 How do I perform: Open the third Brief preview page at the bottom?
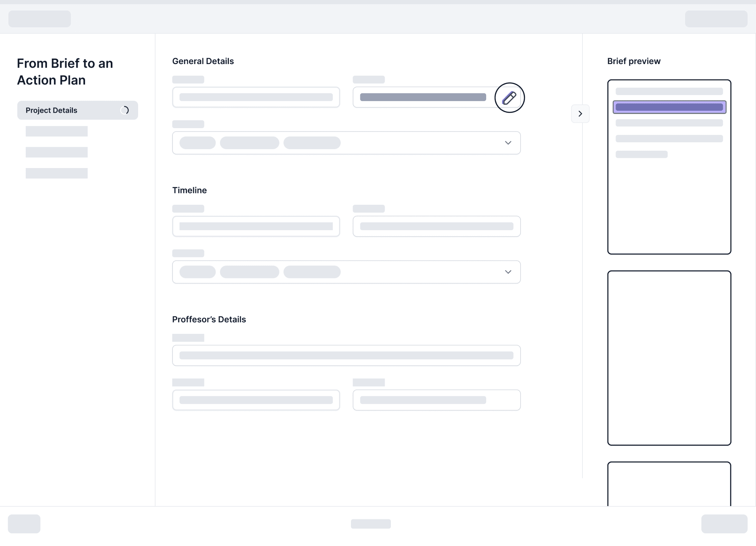(669, 484)
